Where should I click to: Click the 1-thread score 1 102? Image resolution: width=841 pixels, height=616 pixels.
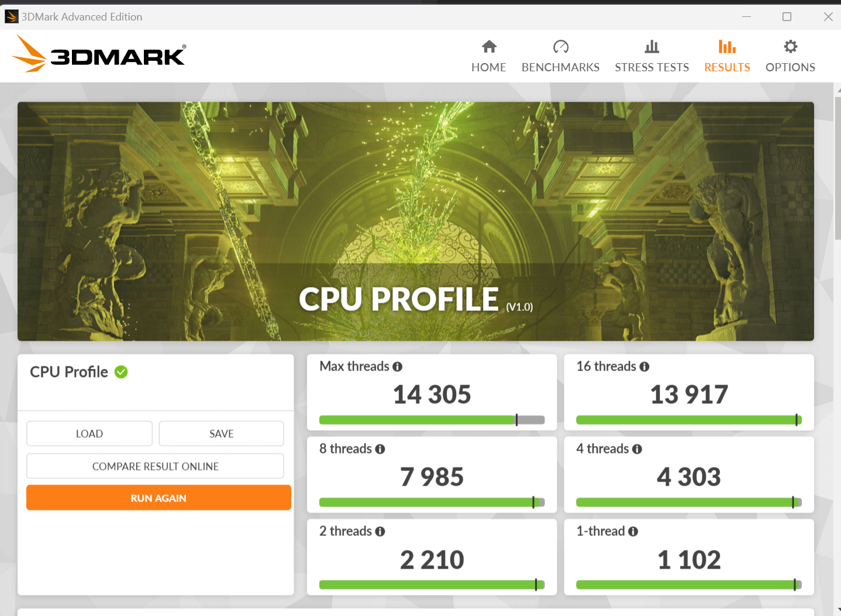[689, 560]
